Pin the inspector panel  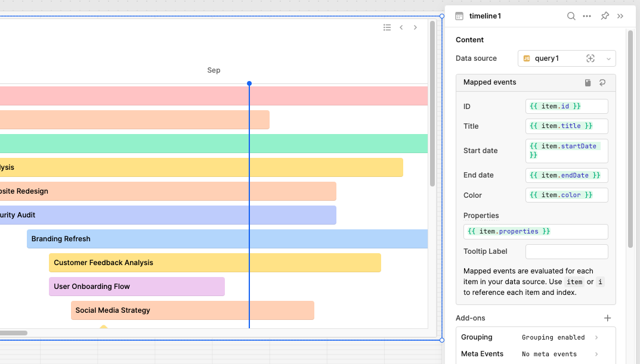[x=604, y=16]
